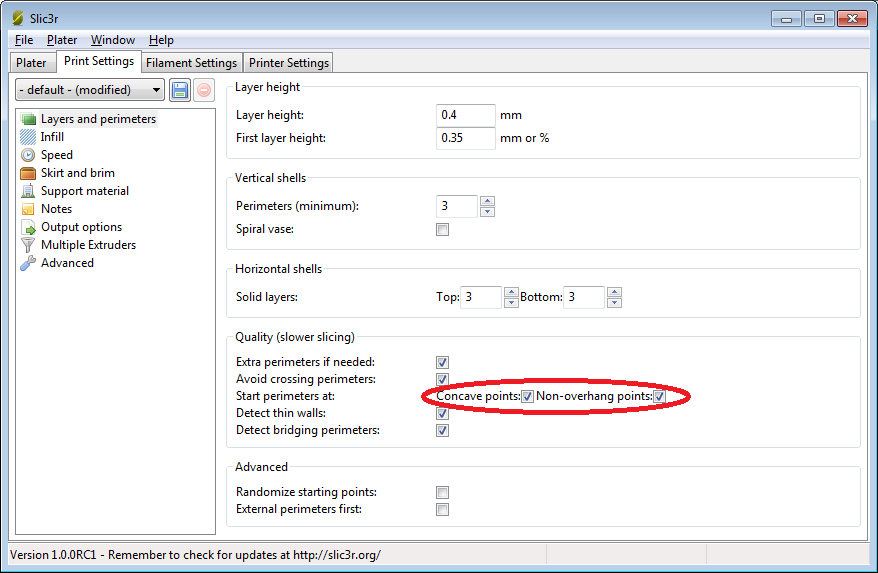Click the Perimeters (minimum) value field

tap(457, 206)
